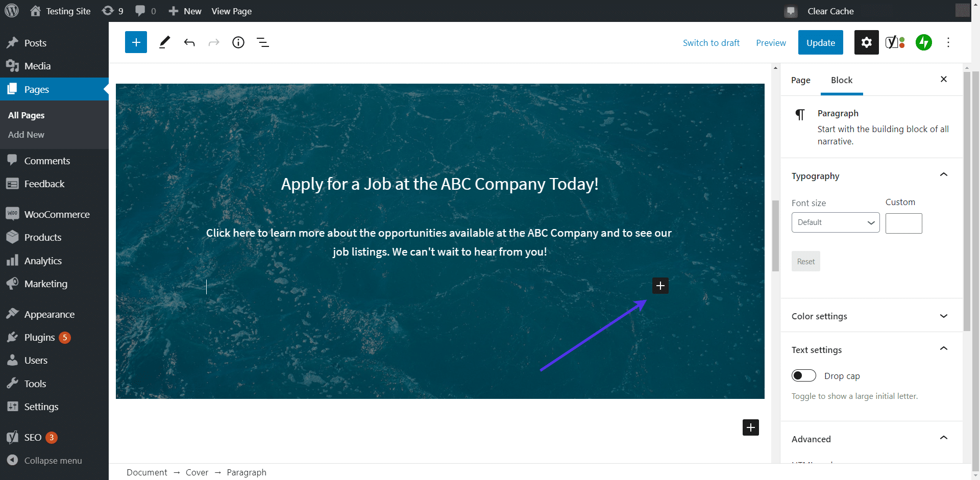Collapse the Typography section
This screenshot has height=480, width=980.
pos(943,175)
